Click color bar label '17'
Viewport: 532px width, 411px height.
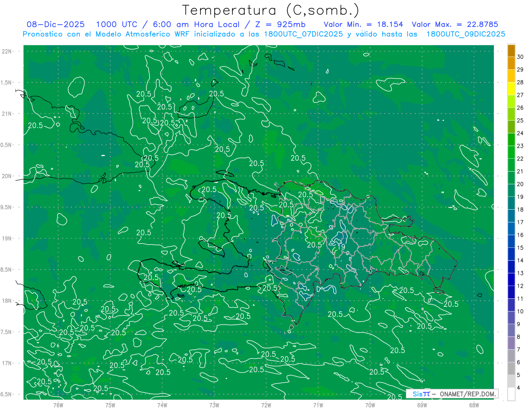click(520, 222)
